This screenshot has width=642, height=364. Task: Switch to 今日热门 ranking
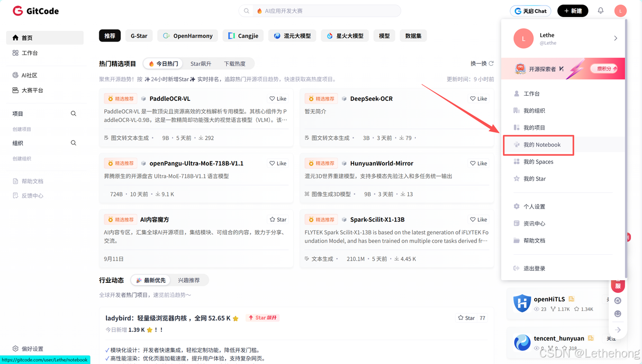point(163,64)
